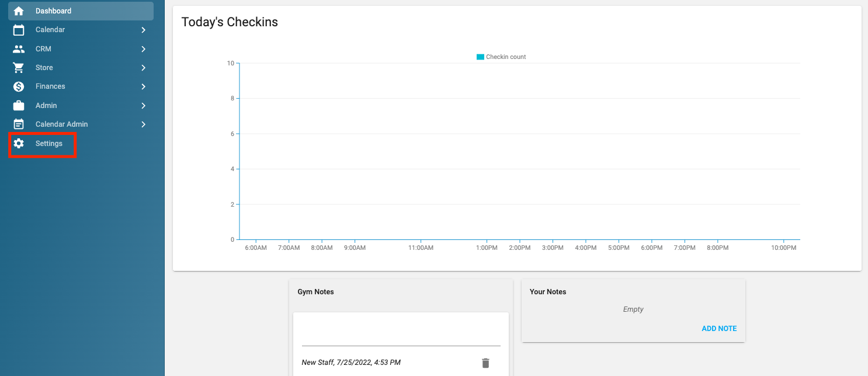Click the Settings gear icon
This screenshot has height=376, width=868.
tap(19, 144)
